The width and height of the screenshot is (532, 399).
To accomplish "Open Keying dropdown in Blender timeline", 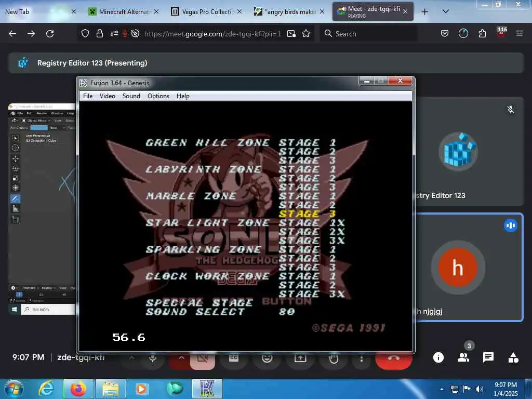I will point(48,288).
